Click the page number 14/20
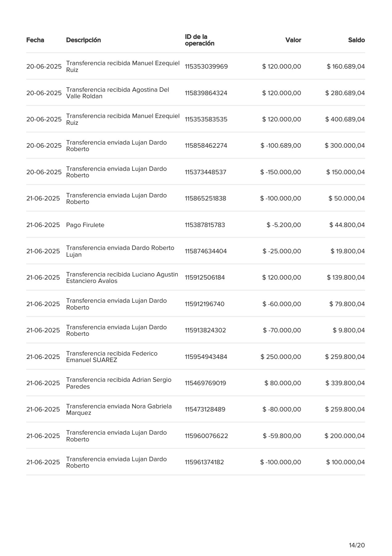The height and width of the screenshot is (556, 392). (x=357, y=545)
